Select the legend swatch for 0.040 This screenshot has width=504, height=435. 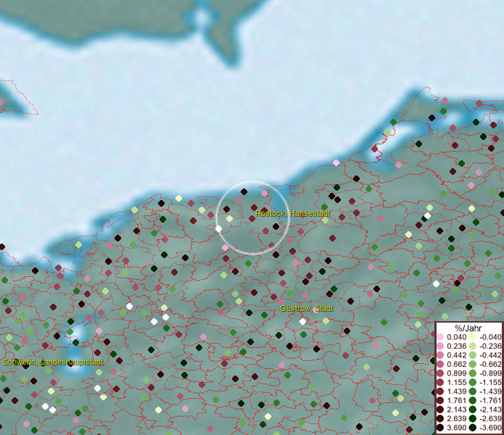[440, 337]
